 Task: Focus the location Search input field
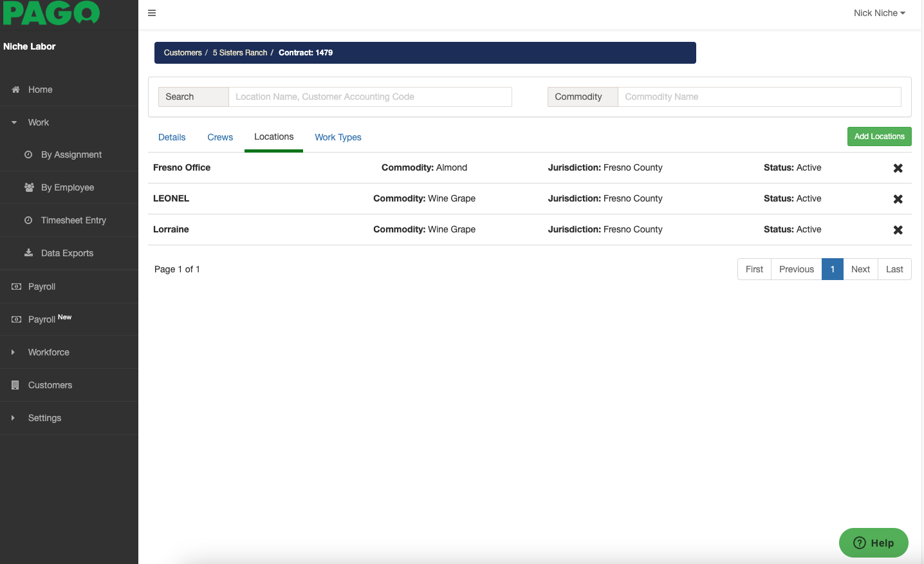pos(370,97)
